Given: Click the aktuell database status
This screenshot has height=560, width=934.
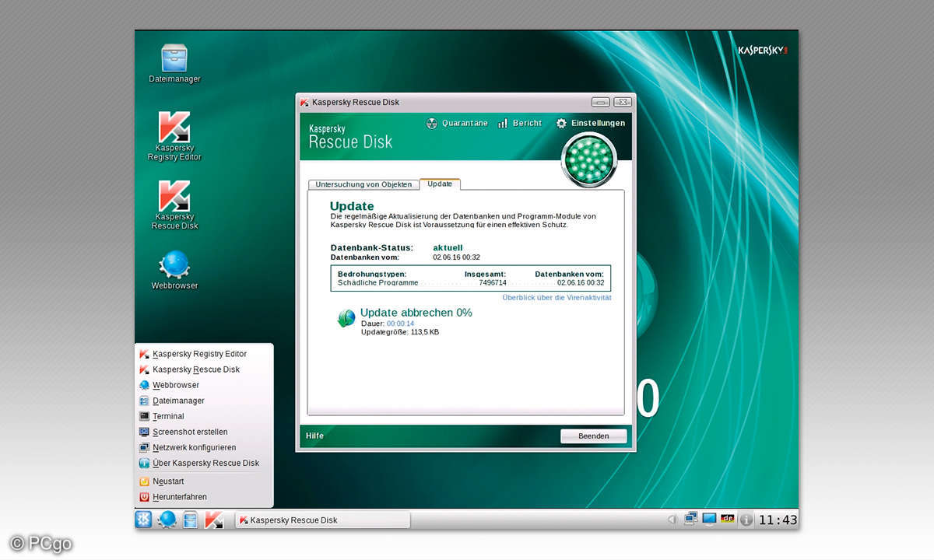Looking at the screenshot, I should (449, 247).
